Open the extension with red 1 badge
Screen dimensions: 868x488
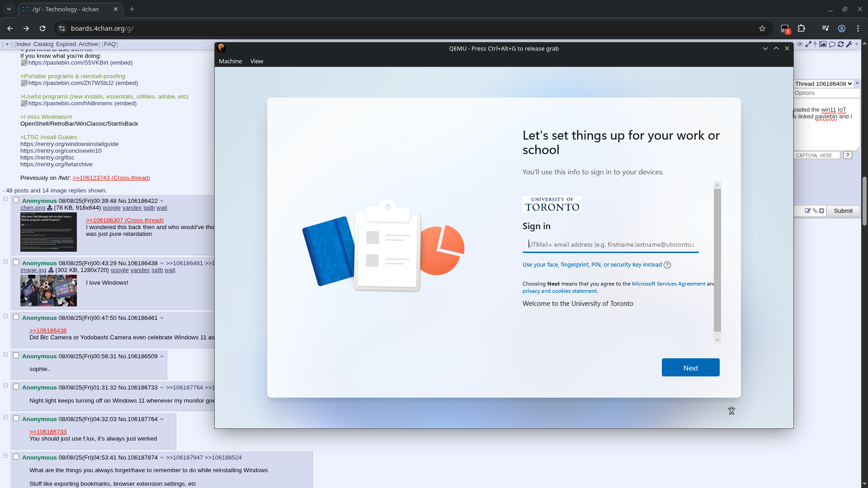click(785, 28)
